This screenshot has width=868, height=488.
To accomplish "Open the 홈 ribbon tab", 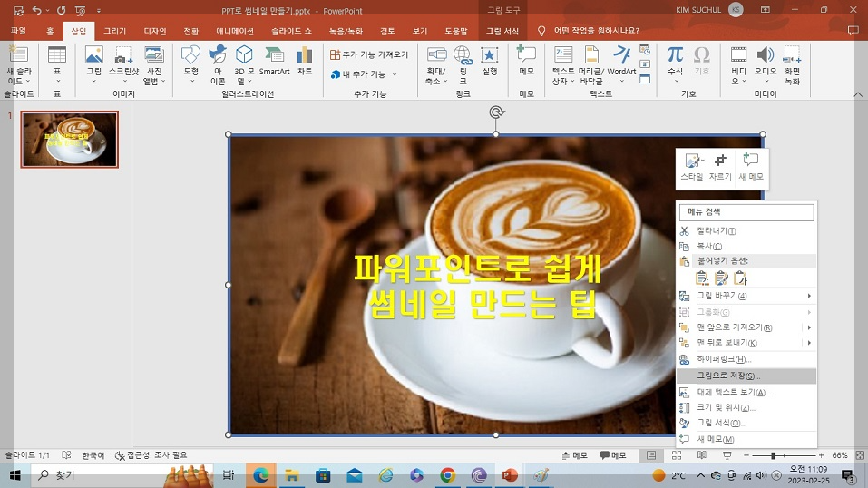I will [50, 31].
